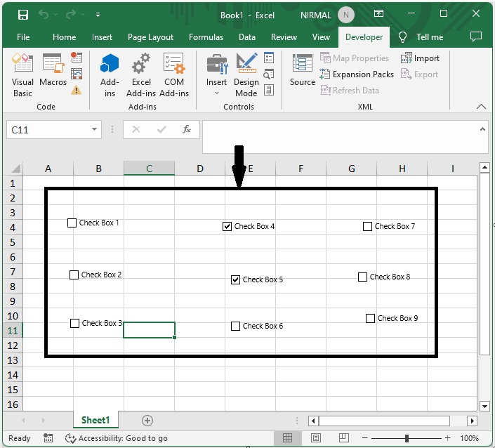
Task: Click the 100% zoom level
Action: tap(469, 438)
